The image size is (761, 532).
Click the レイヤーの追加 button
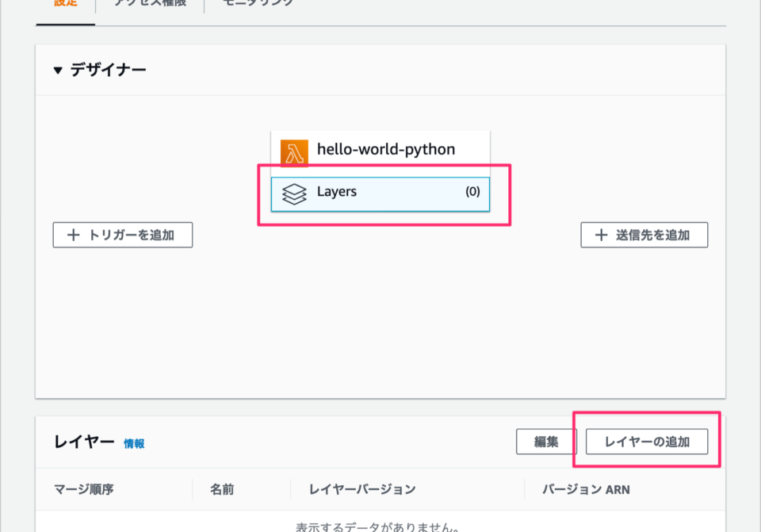646,442
